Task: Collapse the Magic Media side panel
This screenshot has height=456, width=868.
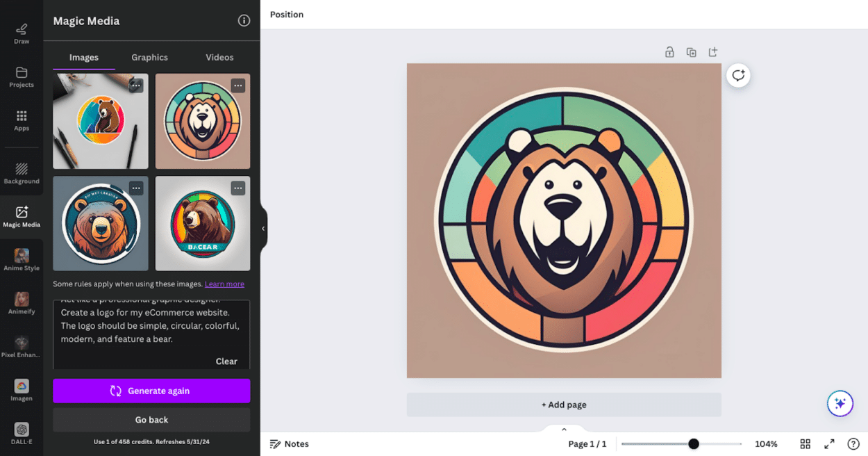Action: [x=263, y=227]
